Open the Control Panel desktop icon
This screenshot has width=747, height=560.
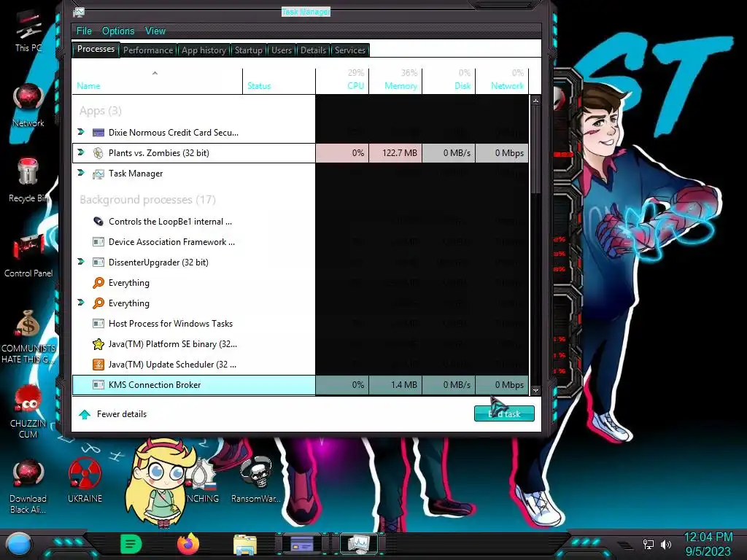point(28,255)
